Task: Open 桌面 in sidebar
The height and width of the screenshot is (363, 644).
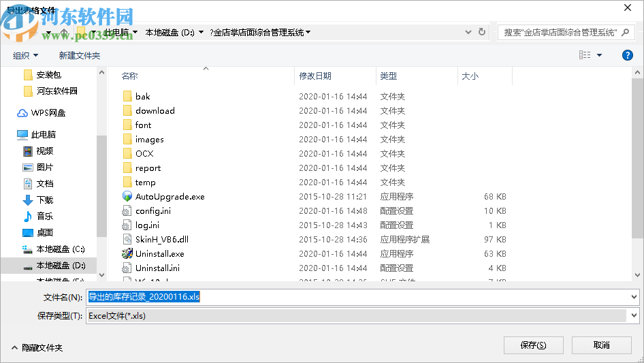Action: click(x=38, y=233)
